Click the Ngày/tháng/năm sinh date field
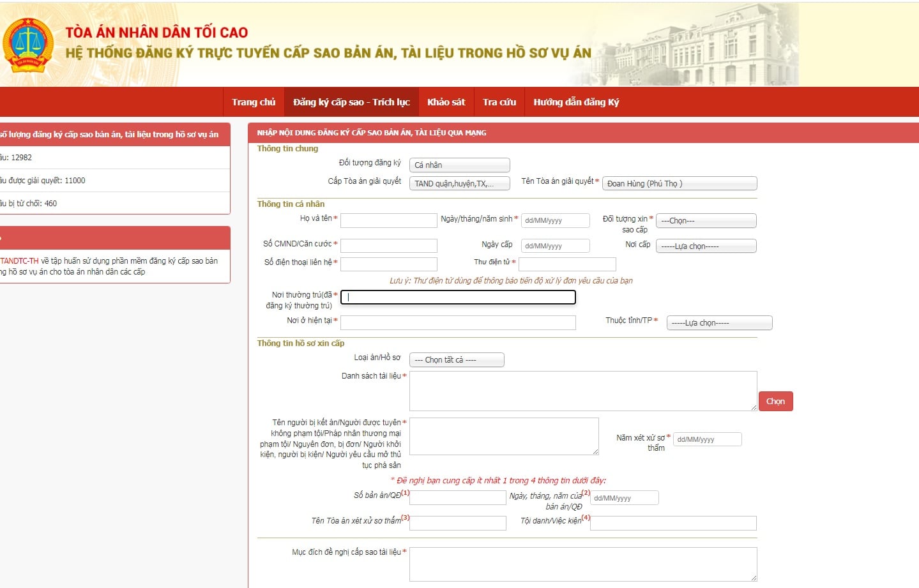 (556, 220)
